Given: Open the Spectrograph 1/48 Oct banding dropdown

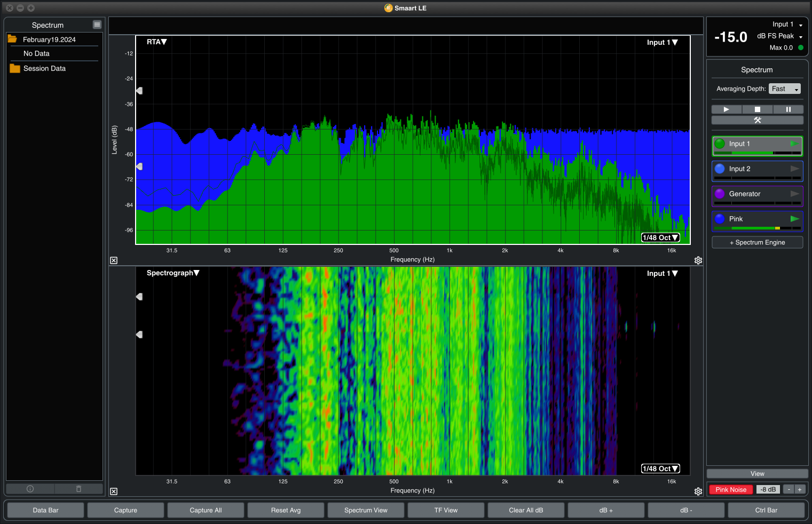Looking at the screenshot, I should (x=660, y=469).
